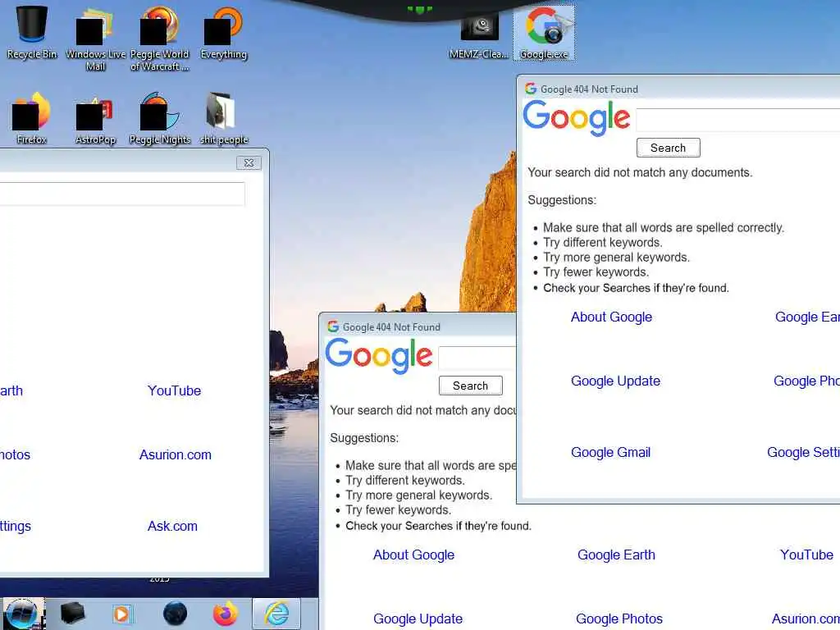The height and width of the screenshot is (630, 840).
Task: Click Search button in upper right window
Action: tap(668, 148)
